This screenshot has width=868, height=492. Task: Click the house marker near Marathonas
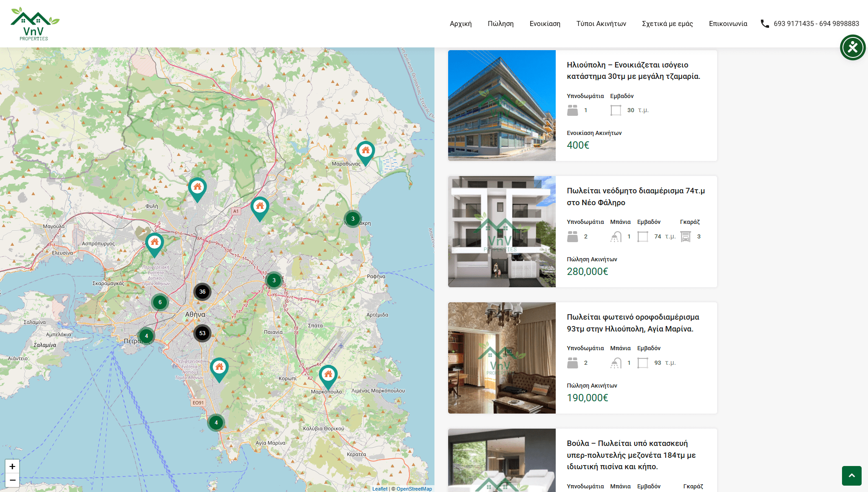click(x=365, y=152)
